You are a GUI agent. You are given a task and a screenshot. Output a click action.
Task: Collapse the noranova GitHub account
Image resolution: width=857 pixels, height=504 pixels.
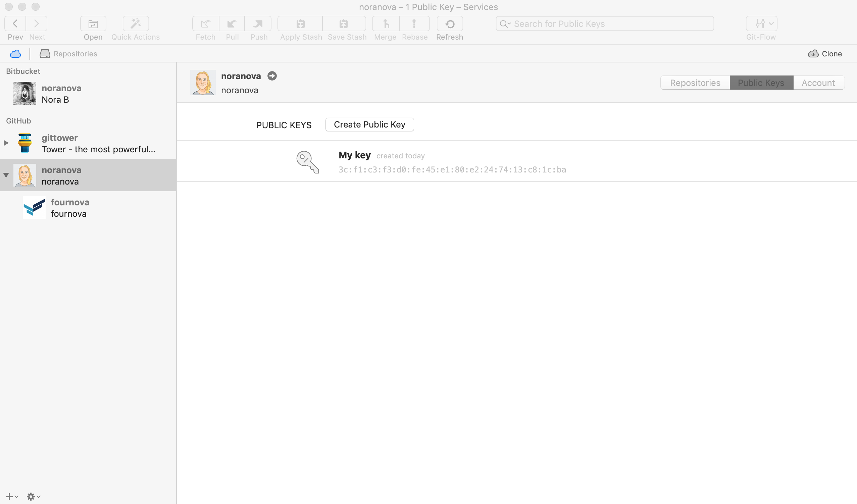6,175
